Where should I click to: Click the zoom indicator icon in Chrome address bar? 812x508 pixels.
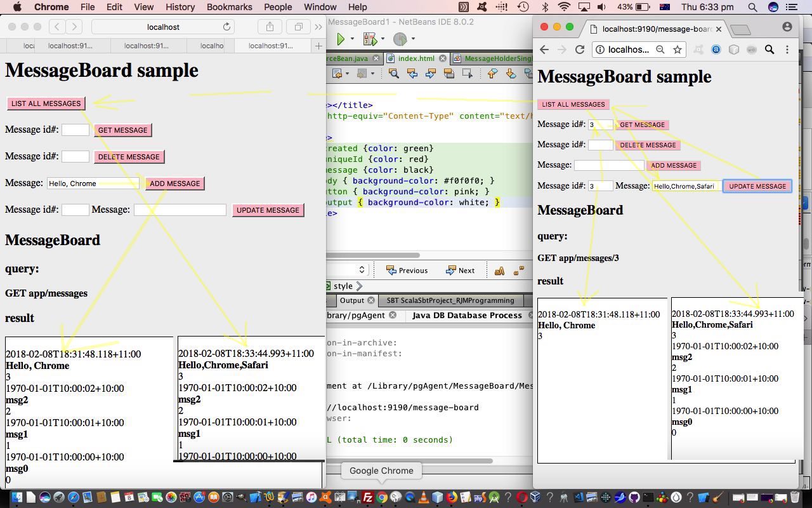(x=660, y=50)
